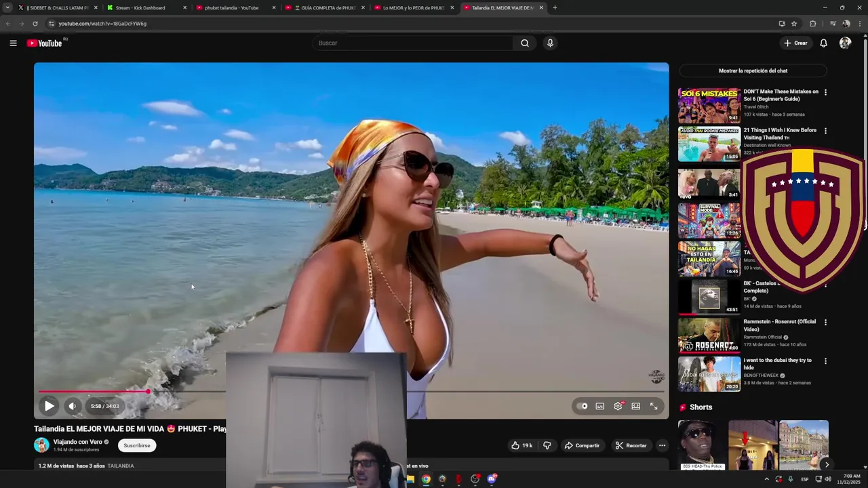The image size is (868, 488).
Task: Open Discord from the taskbar
Action: coord(492,479)
